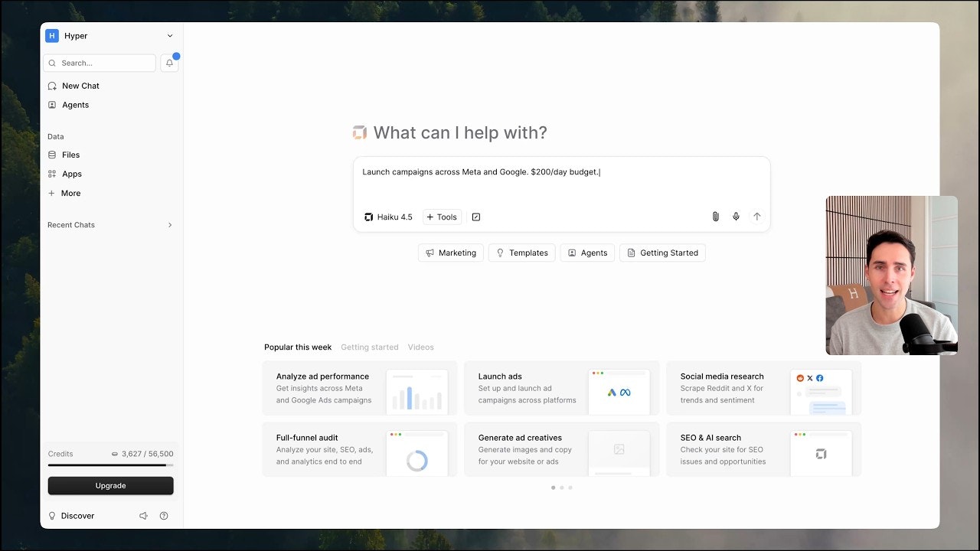Expand Recent Chats chevron
The image size is (980, 551).
coord(170,225)
